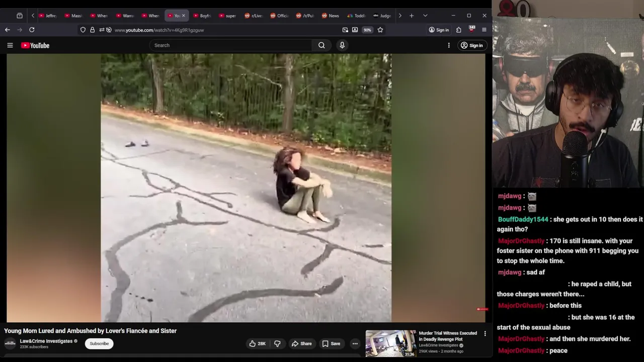Switch to the 'Boyfri' browser tab

(x=202, y=16)
